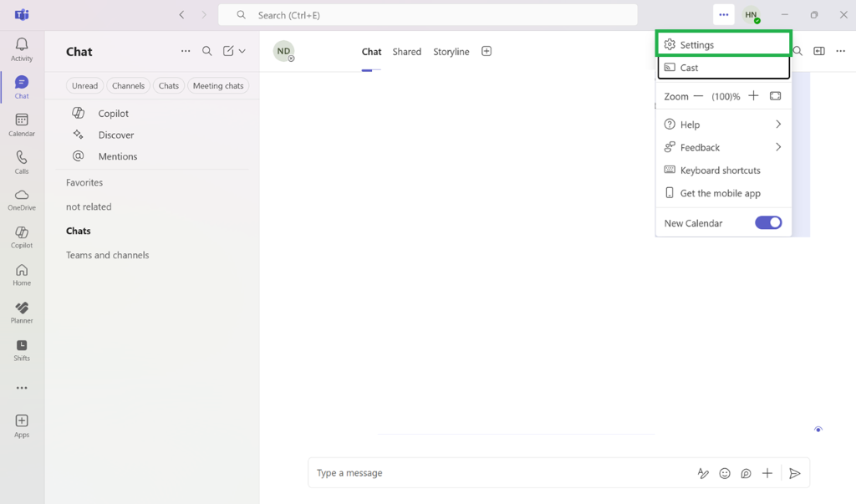Screen dimensions: 856x504
Task: Expand the Help submenu
Action: [x=723, y=125]
